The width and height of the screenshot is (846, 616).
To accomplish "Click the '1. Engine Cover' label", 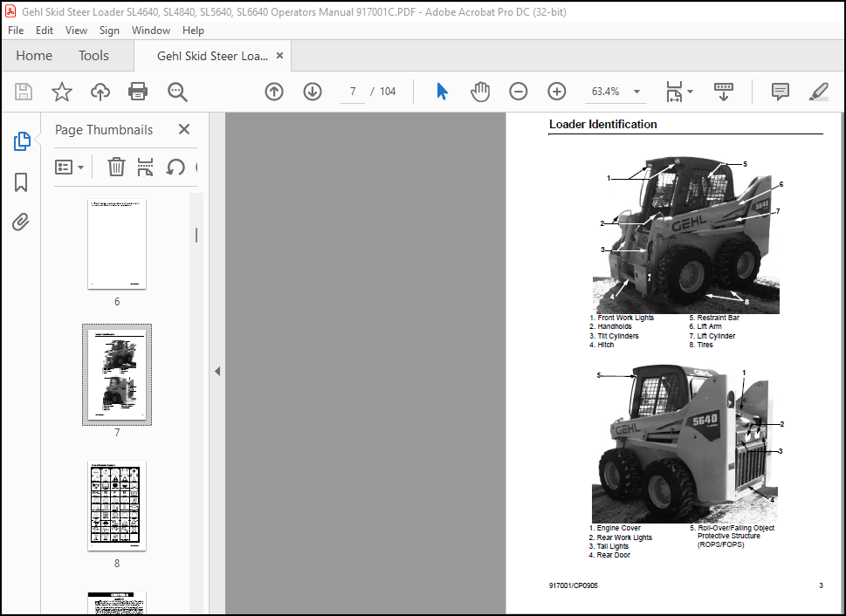I will [x=615, y=528].
